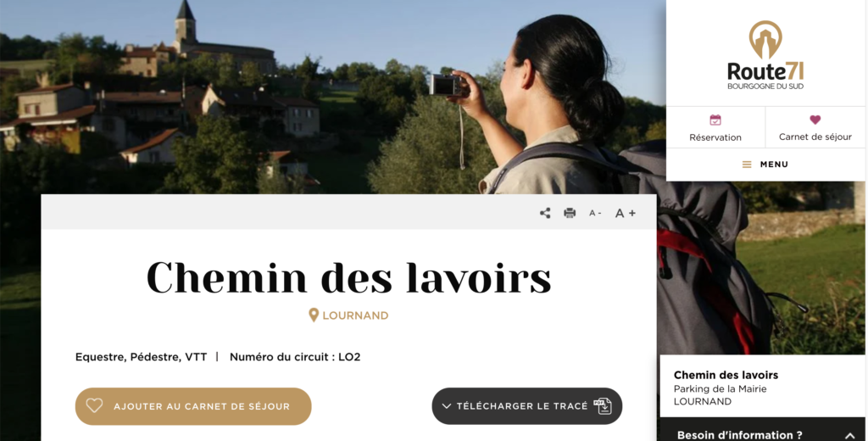Open the Réservation section
Viewport: 868px width, 441px height.
[715, 127]
